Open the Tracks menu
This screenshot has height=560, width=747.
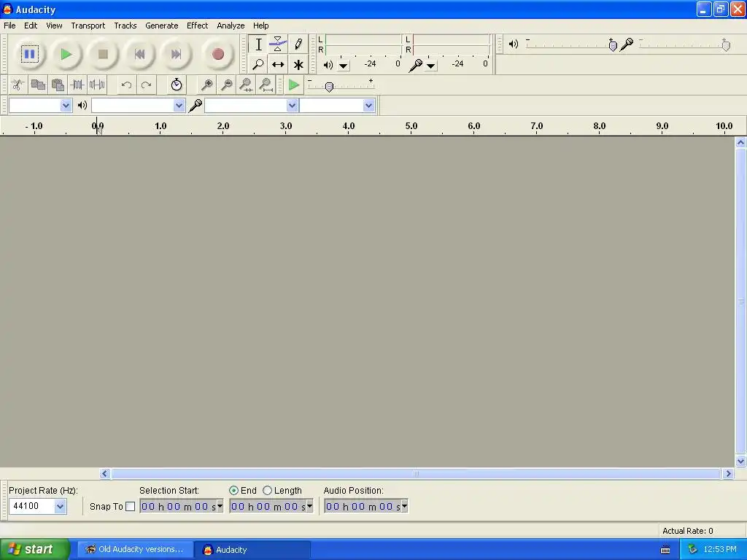click(x=125, y=26)
